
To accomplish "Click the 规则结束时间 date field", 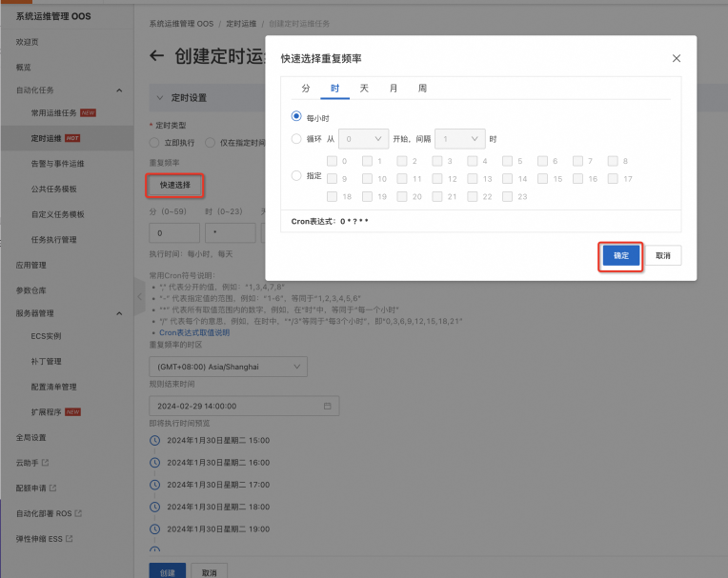I will [244, 406].
